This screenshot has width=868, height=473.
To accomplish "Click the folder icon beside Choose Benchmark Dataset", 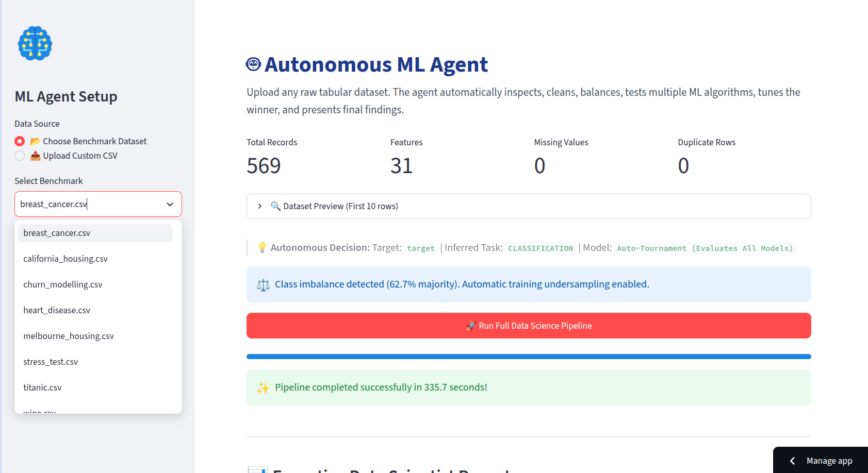I will pyautogui.click(x=35, y=141).
